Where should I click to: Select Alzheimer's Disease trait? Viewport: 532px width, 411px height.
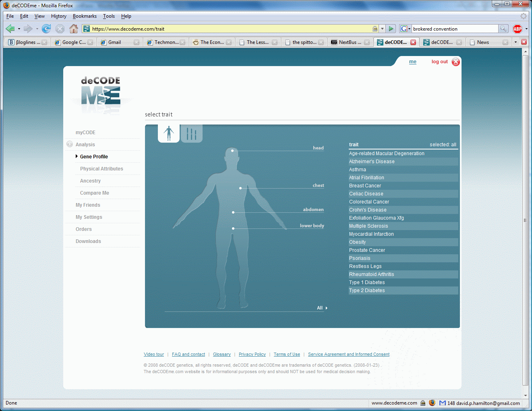click(x=403, y=162)
